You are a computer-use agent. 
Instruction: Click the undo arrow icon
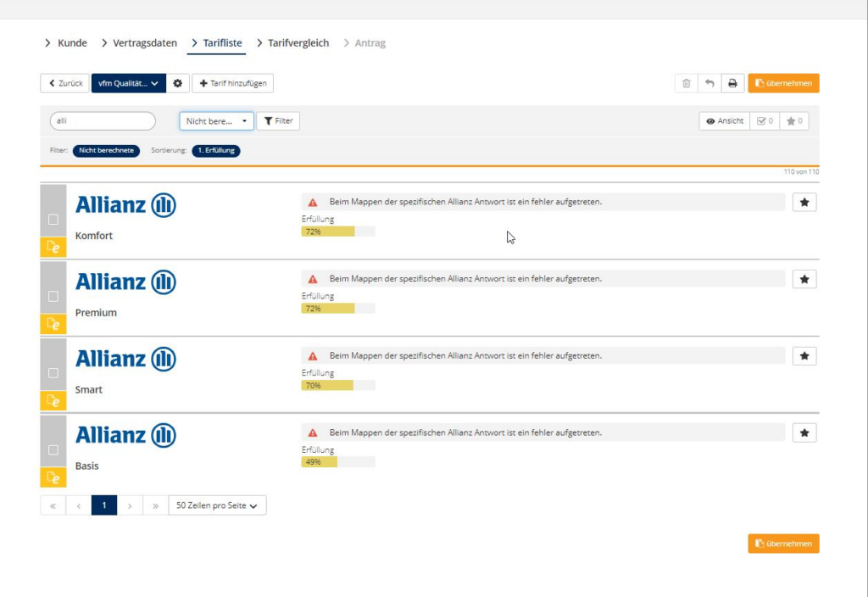[709, 83]
